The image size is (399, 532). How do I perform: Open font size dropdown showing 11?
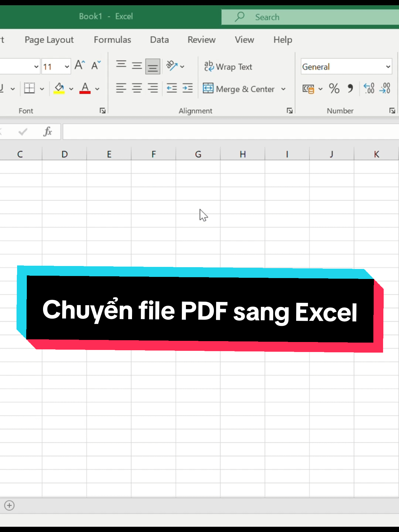[67, 67]
